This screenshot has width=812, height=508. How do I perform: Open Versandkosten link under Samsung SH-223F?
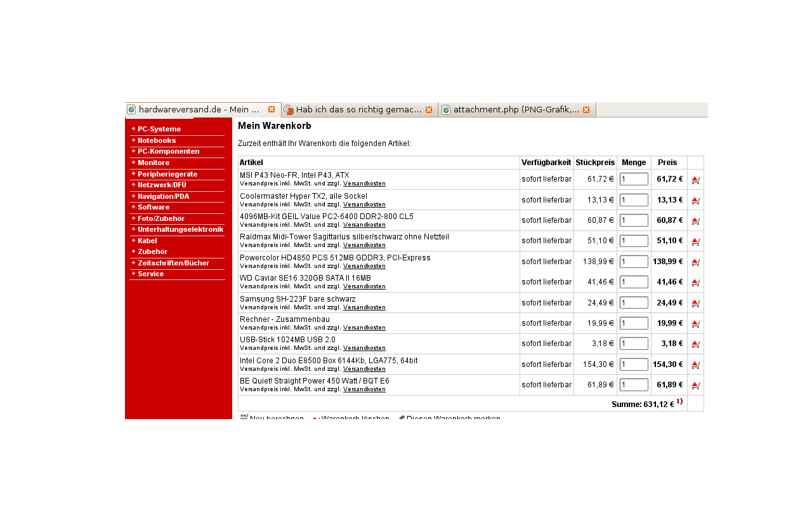click(364, 307)
